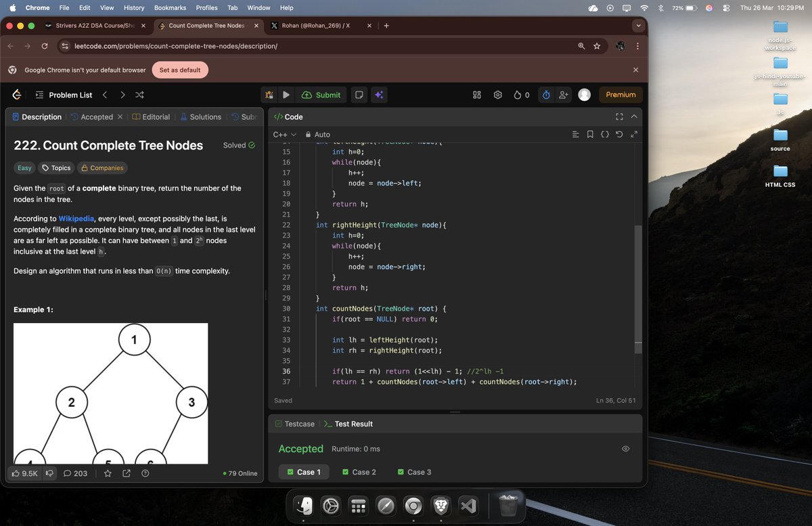Open the Solutions tab
Viewport: 812px width, 526px height.
tap(201, 117)
